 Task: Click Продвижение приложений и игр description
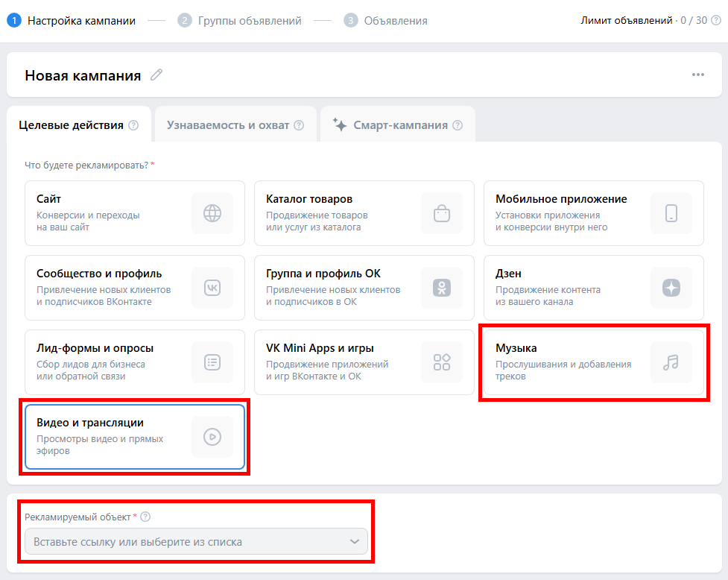point(327,370)
